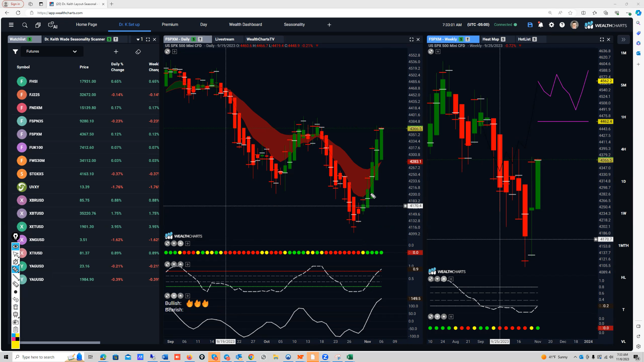Click the pen nib drawing toolbar icon
Viewport: 644px width, 362px height.
click(x=15, y=237)
